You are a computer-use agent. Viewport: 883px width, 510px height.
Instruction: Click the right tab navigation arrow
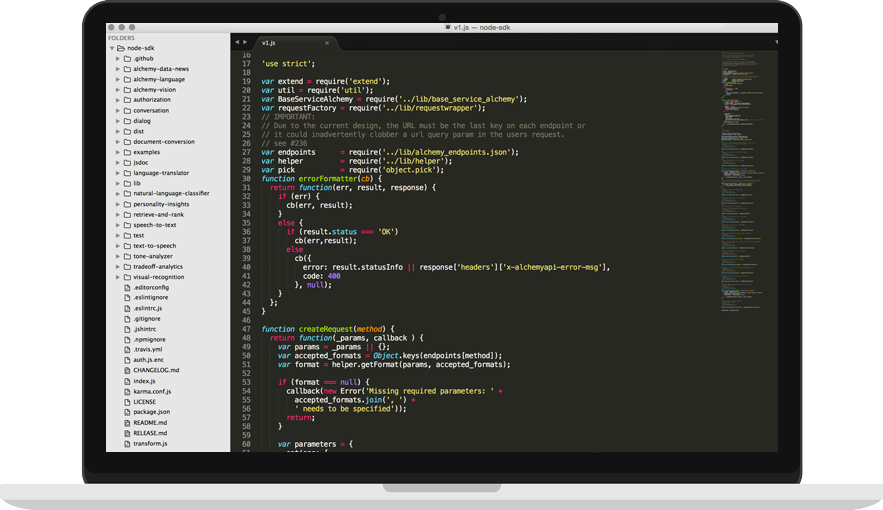click(243, 43)
